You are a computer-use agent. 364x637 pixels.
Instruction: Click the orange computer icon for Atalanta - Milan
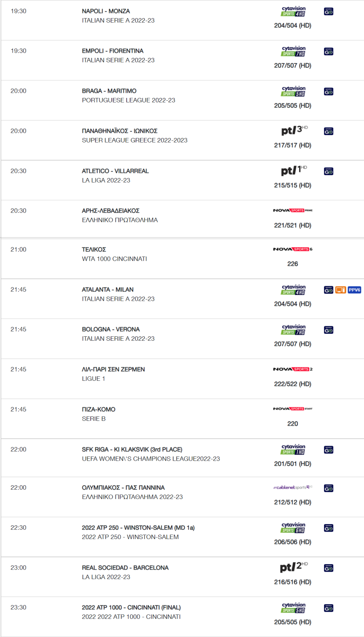pos(341,290)
